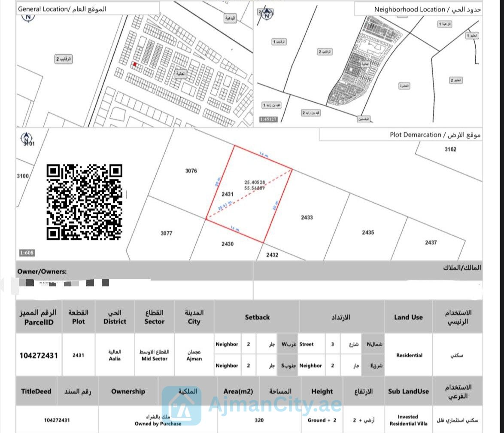Click the QR code on plot map
The image size is (504, 433).
84,202
